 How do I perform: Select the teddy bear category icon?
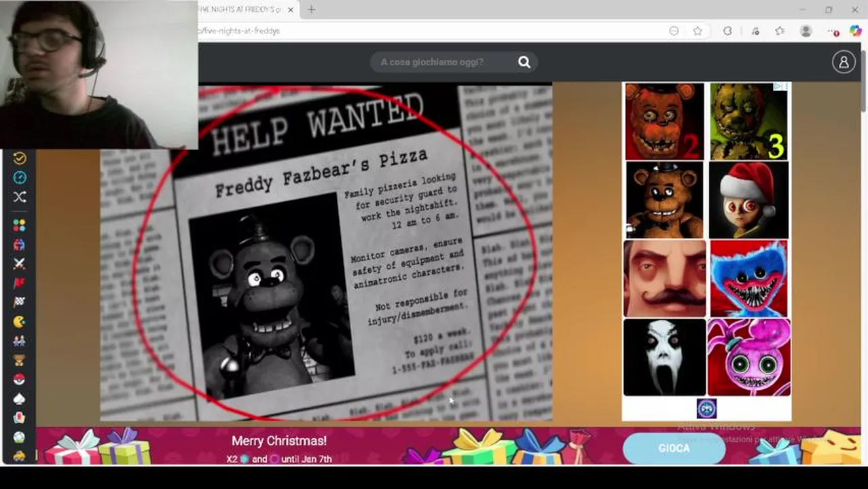tap(19, 360)
